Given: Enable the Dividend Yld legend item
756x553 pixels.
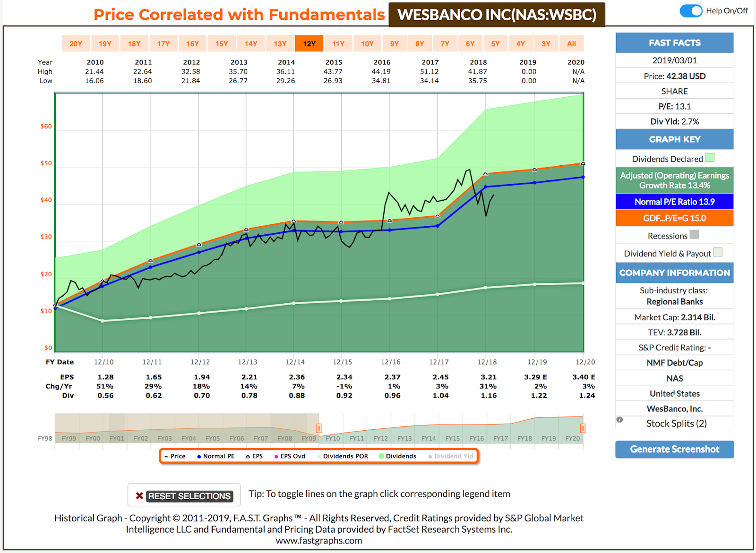Looking at the screenshot, I should point(451,456).
